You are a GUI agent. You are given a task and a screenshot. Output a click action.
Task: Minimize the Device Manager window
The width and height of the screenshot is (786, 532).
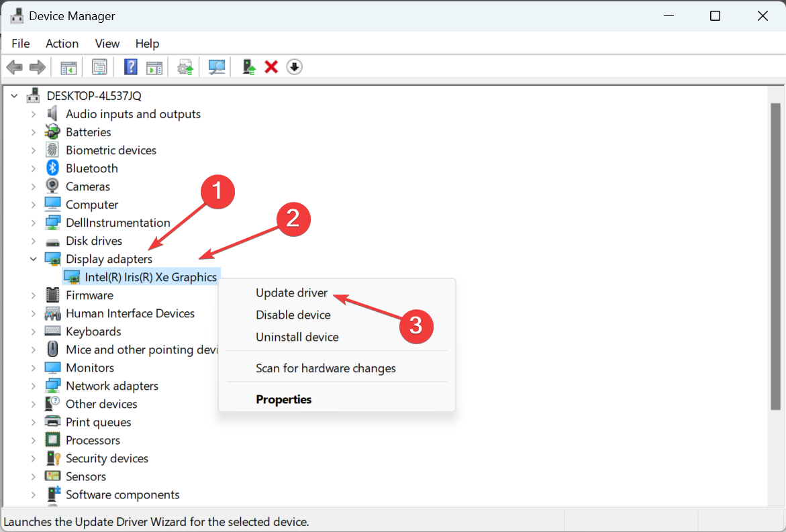coord(668,15)
